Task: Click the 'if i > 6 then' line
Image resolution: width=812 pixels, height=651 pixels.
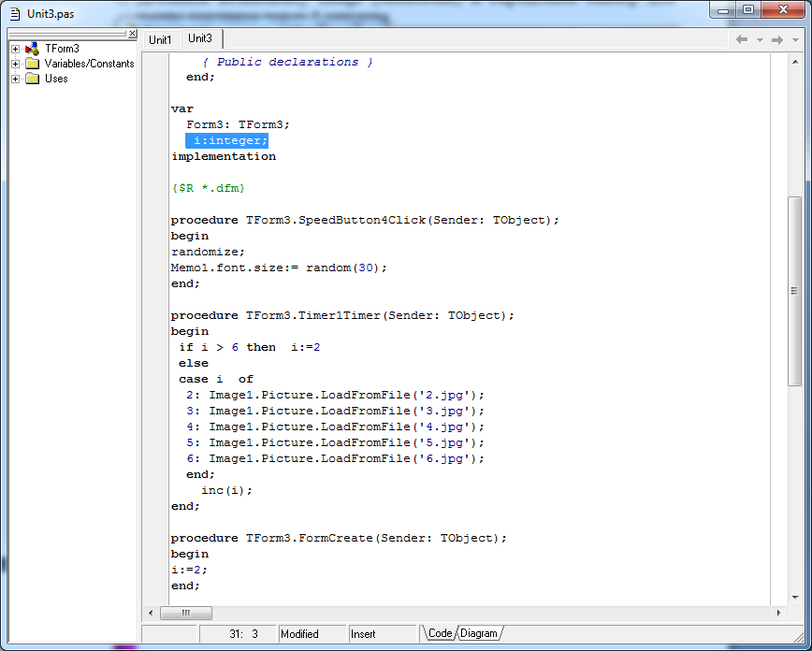Action: (250, 348)
